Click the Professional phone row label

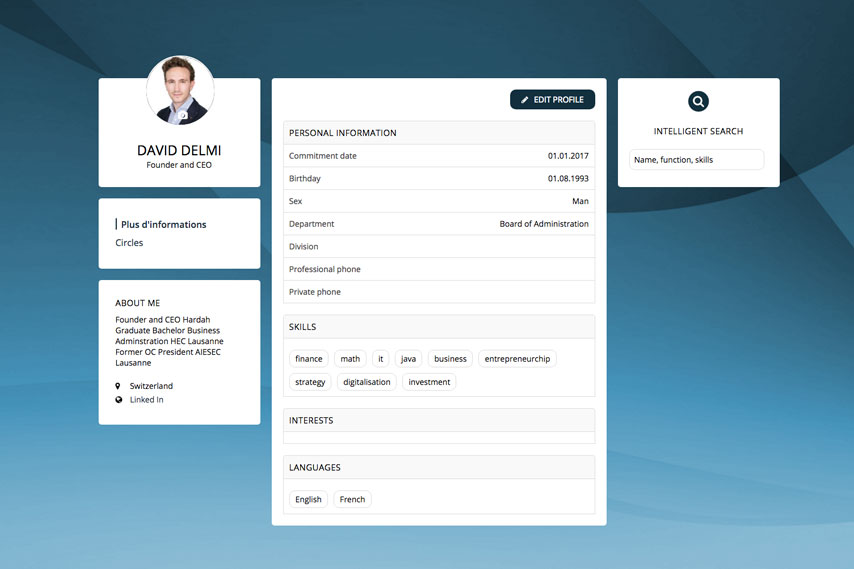[325, 270]
